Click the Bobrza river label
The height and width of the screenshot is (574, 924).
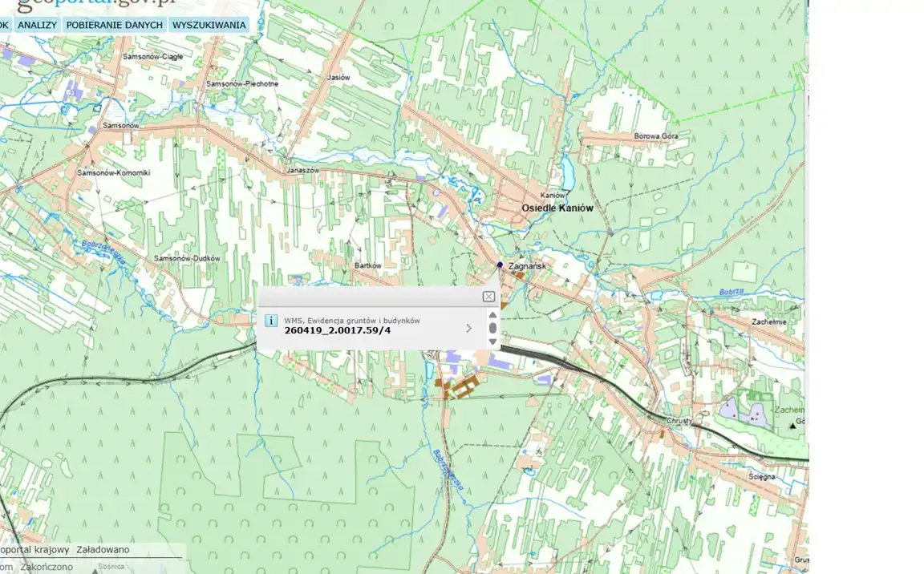[x=731, y=292]
